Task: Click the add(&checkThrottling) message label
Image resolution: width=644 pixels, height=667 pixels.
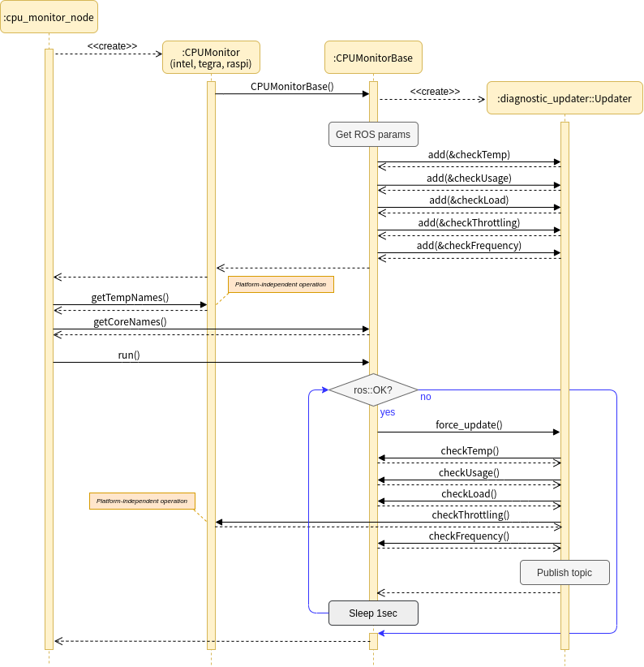Action: pos(469,222)
